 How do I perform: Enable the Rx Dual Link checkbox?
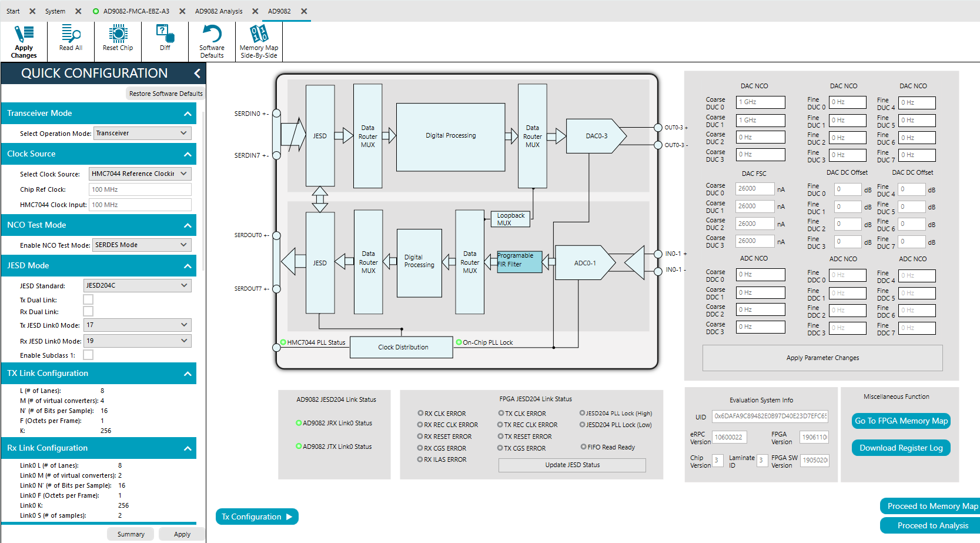(88, 311)
